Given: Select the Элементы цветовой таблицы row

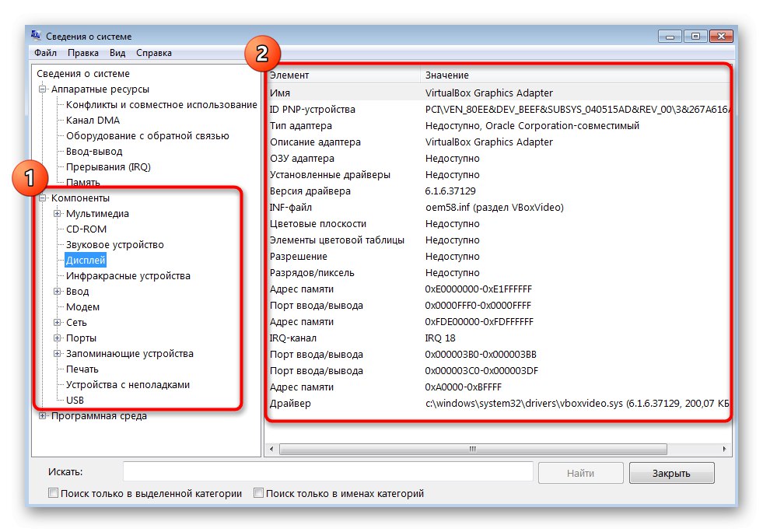Looking at the screenshot, I should coord(499,240).
